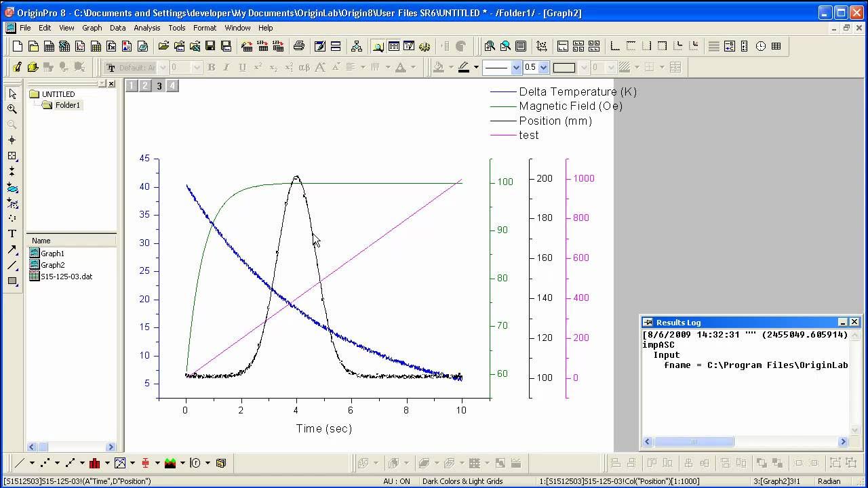Select the Zoom In tool in sidebar
Viewport: 868px width, 488px height.
(12, 108)
